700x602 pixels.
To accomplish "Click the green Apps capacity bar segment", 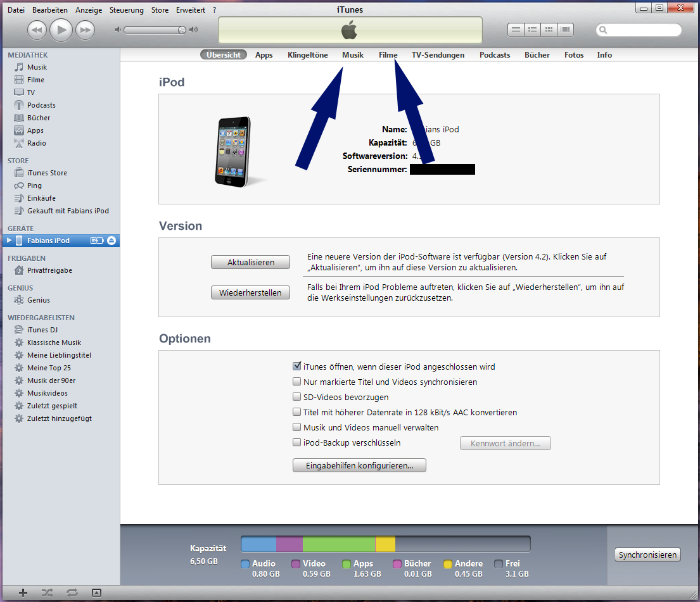I will tap(339, 544).
